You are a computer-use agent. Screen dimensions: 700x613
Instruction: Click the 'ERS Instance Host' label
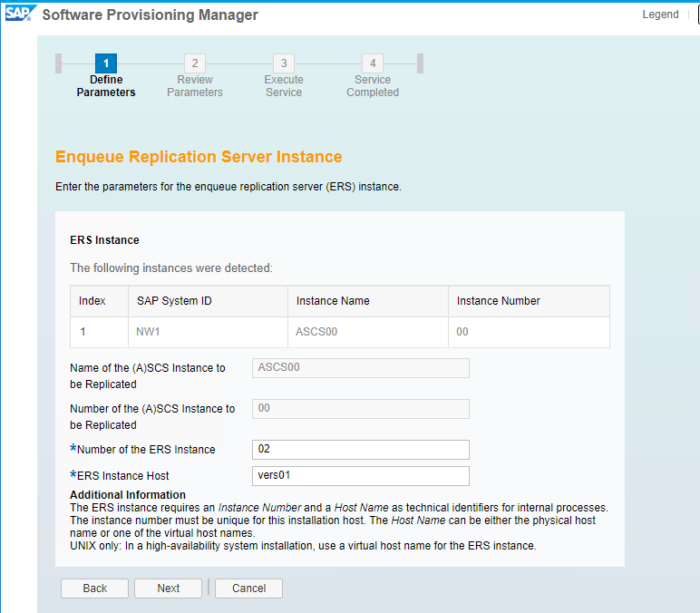pos(120,476)
